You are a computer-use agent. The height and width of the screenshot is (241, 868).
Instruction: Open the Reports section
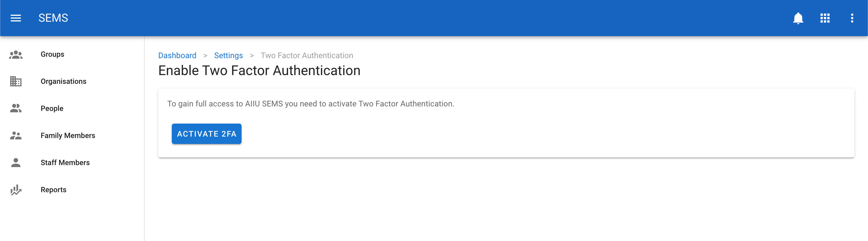53,190
